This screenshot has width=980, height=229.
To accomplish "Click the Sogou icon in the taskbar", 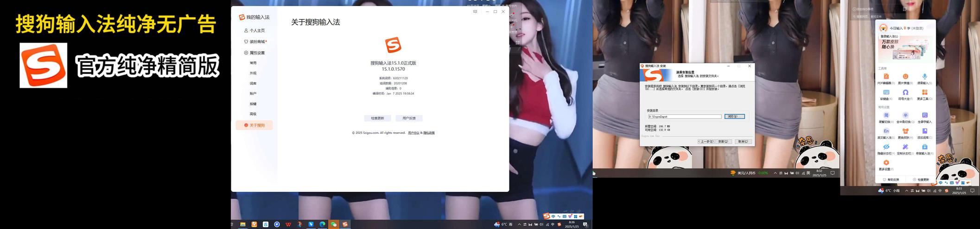I will [345, 224].
